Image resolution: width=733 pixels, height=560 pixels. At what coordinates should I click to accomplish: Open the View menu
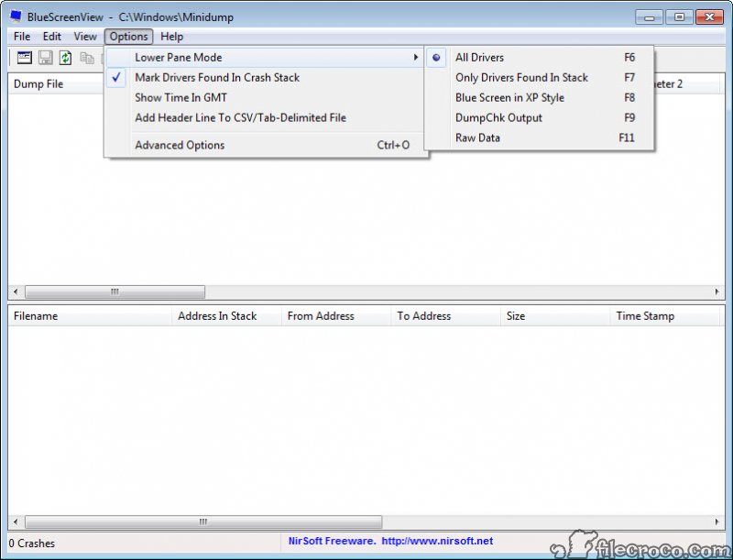[x=85, y=37]
